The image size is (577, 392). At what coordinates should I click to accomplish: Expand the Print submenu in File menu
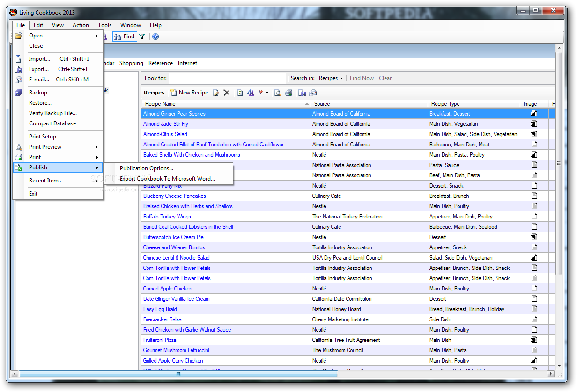click(97, 157)
